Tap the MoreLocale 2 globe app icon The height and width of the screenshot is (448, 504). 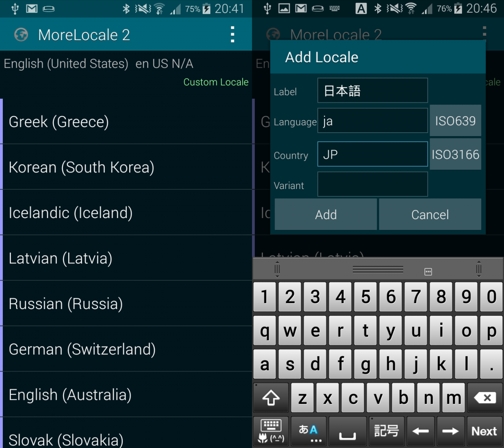point(21,35)
